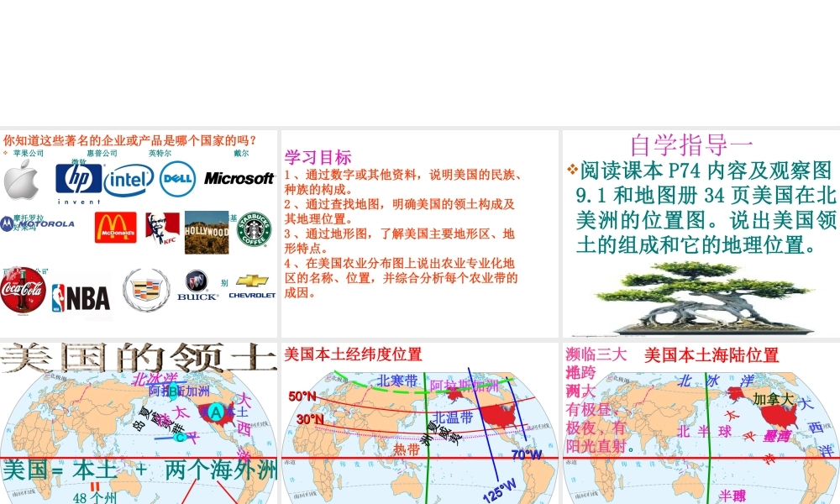840x504 pixels.
Task: Select the 北温带 label on the map
Action: 453,417
